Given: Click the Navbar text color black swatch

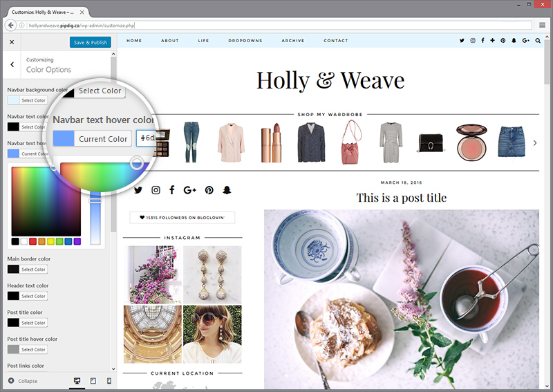Looking at the screenshot, I should pyautogui.click(x=13, y=127).
